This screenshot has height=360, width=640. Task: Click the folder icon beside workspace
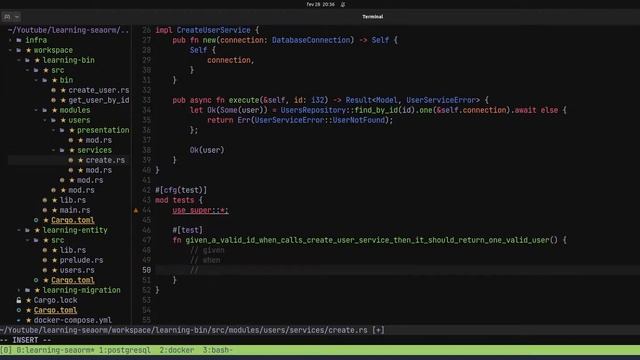19,50
